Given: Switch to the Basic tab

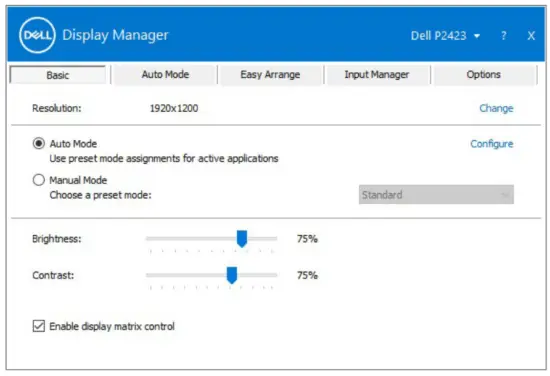Looking at the screenshot, I should (58, 75).
